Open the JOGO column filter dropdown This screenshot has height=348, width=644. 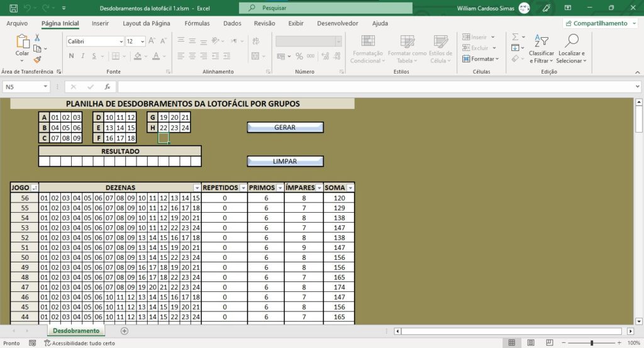click(x=35, y=188)
